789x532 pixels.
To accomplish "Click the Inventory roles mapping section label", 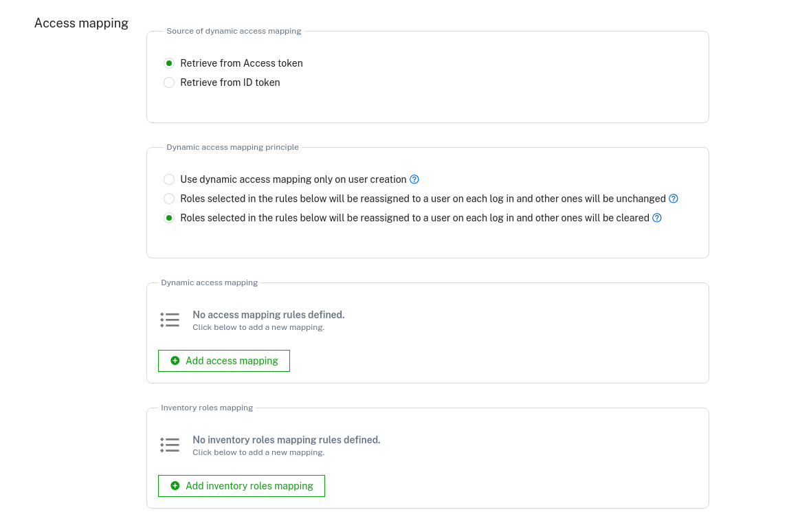I will point(207,408).
